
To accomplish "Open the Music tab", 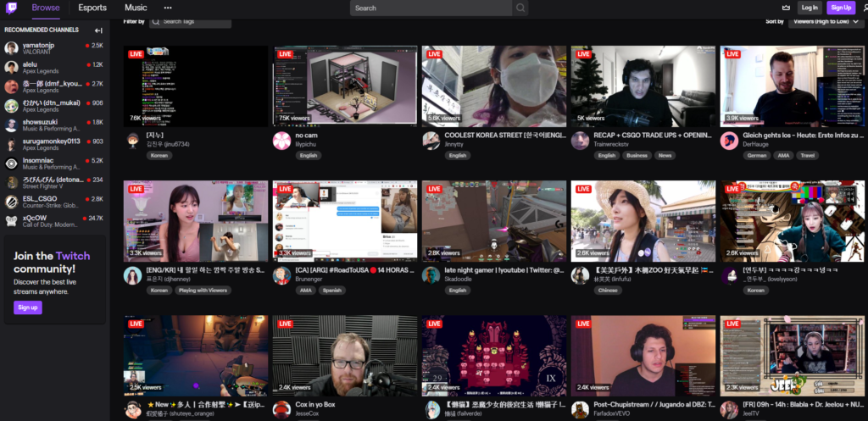I will coord(136,8).
